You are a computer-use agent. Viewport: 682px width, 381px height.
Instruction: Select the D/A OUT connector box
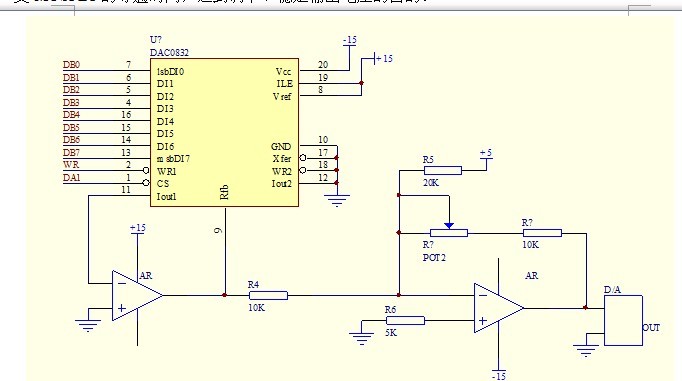click(x=623, y=321)
